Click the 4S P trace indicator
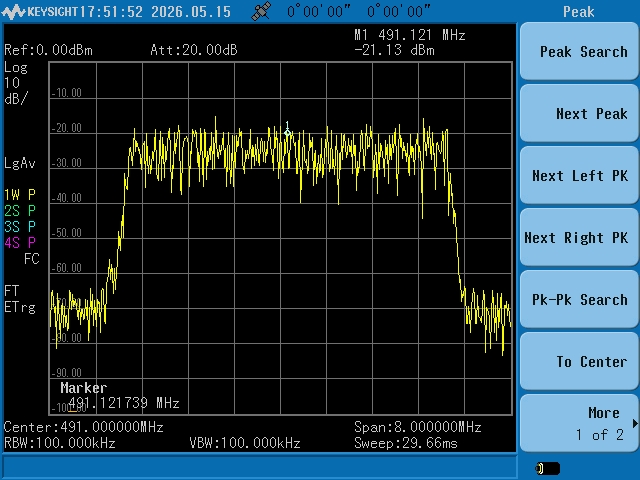This screenshot has height=480, width=640. click(x=20, y=243)
